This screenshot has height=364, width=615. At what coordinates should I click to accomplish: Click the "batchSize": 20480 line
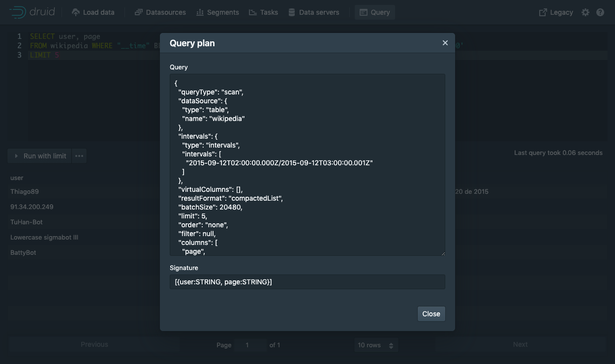pos(210,207)
